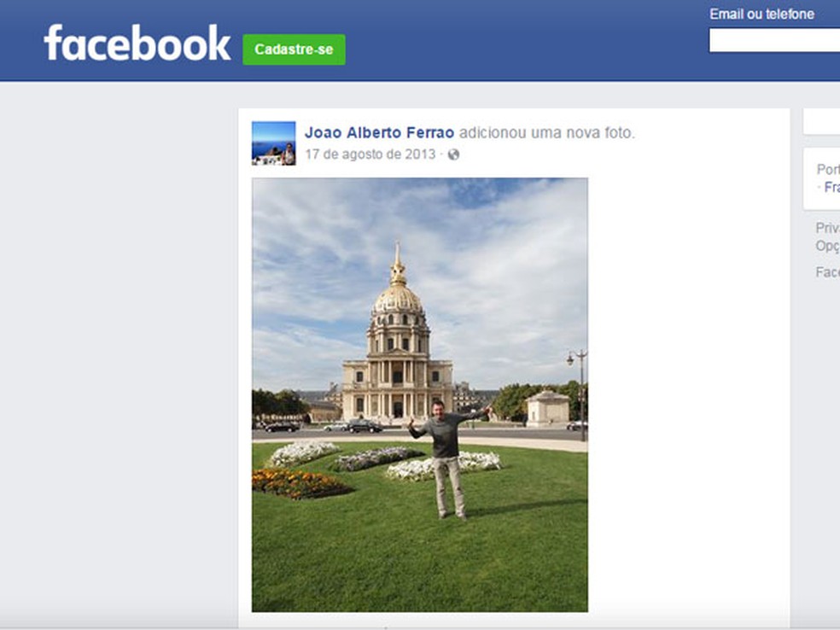Click the post text adicionou uma nova foto
Viewport: 840px width, 630px height.
546,132
